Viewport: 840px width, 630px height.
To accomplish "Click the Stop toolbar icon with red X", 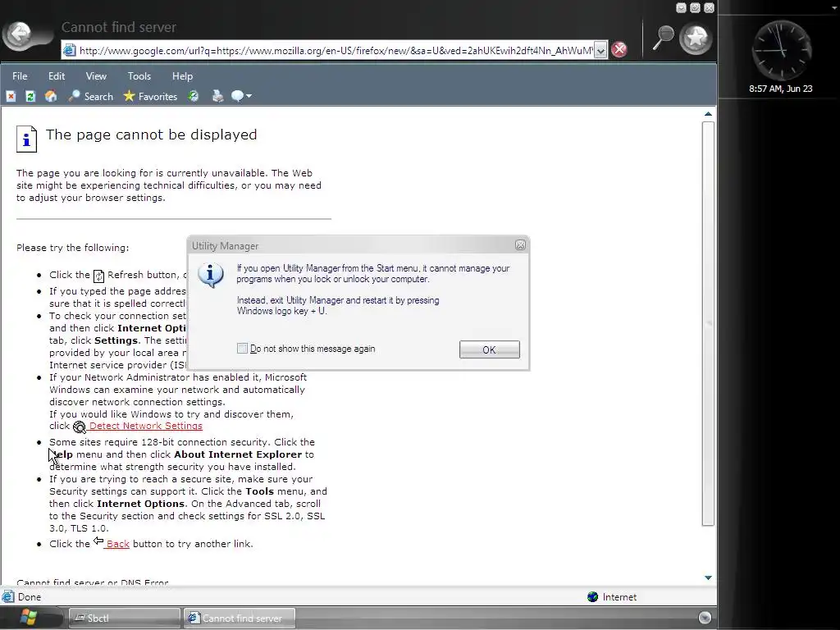I will (x=11, y=97).
